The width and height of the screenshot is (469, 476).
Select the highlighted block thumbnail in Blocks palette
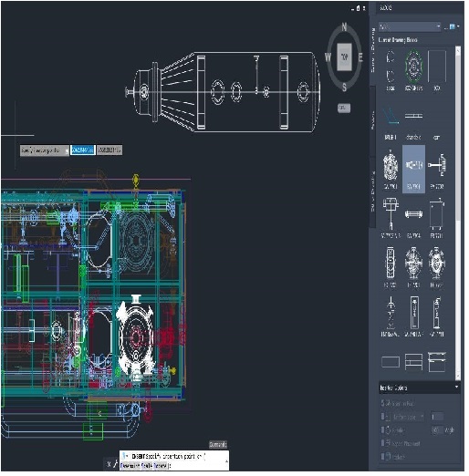(x=413, y=169)
